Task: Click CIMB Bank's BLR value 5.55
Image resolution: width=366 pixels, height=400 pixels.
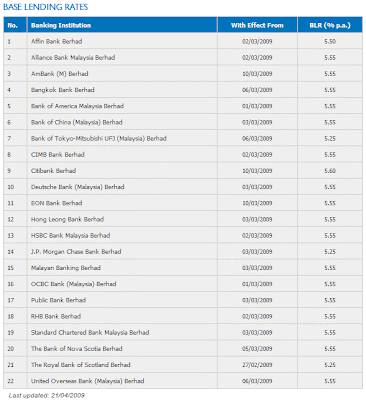Action: coord(330,155)
